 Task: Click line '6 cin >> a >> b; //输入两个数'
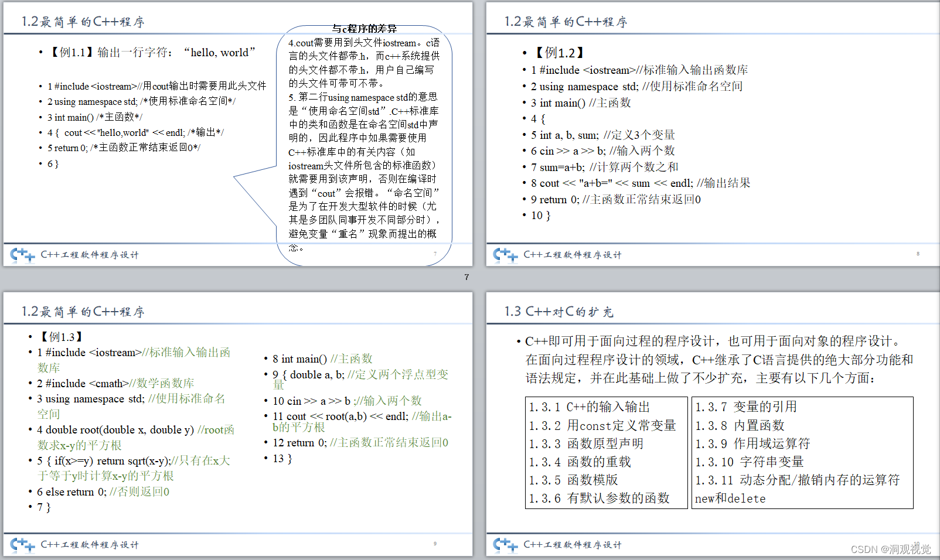click(603, 151)
